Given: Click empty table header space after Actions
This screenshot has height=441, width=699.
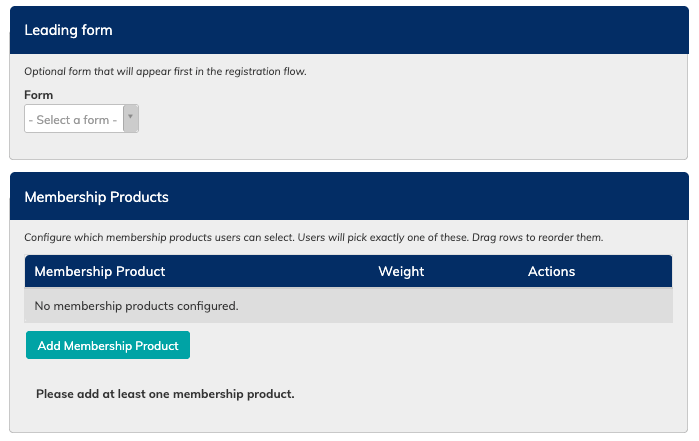Looking at the screenshot, I should (x=624, y=271).
